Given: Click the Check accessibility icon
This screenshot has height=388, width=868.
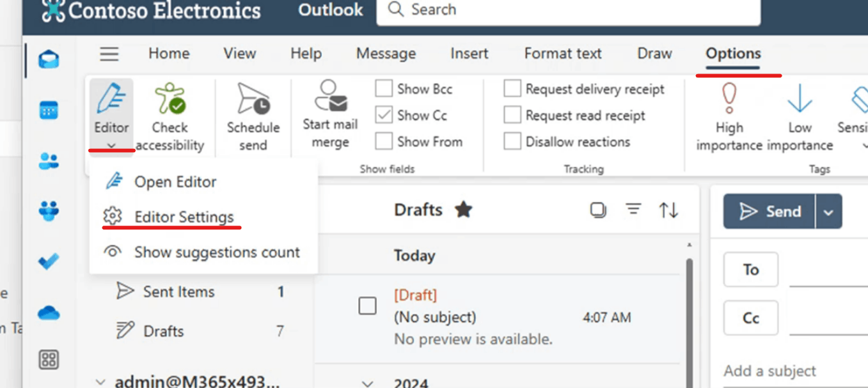Looking at the screenshot, I should click(x=170, y=100).
